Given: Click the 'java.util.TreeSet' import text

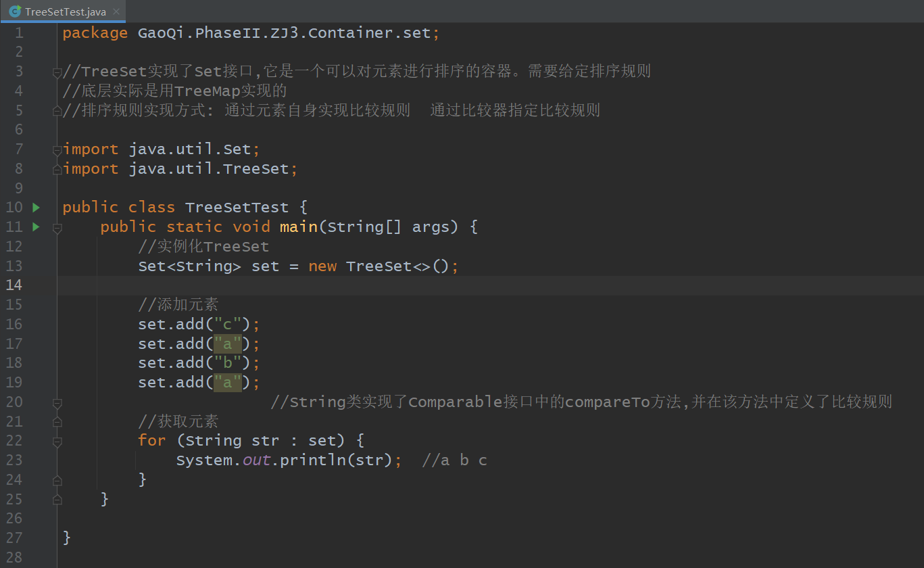Looking at the screenshot, I should click(x=208, y=169).
